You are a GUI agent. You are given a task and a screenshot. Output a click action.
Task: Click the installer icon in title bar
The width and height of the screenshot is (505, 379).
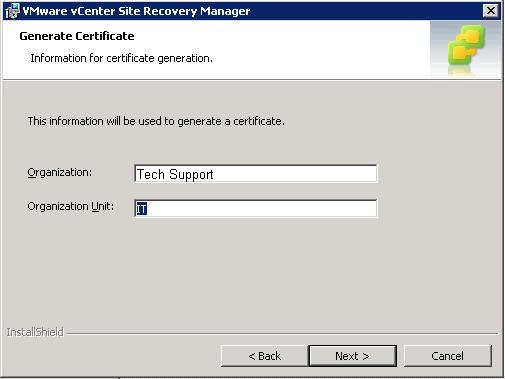coord(13,11)
